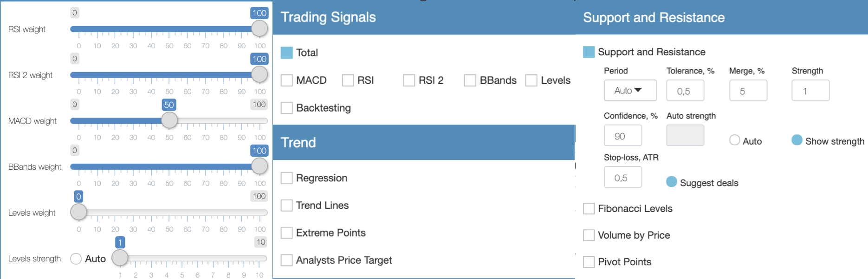Enable Fibonacci Levels checkbox
The image size is (868, 279).
click(x=589, y=208)
